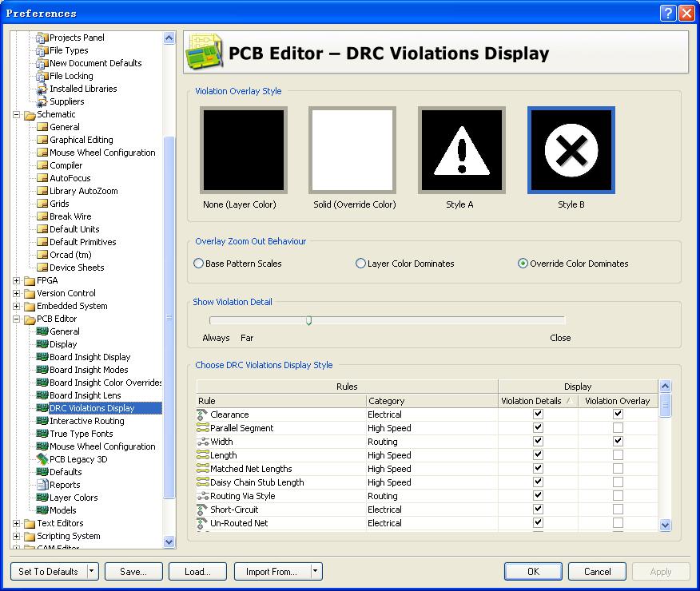Click the OK button
The width and height of the screenshot is (700, 591).
(533, 571)
